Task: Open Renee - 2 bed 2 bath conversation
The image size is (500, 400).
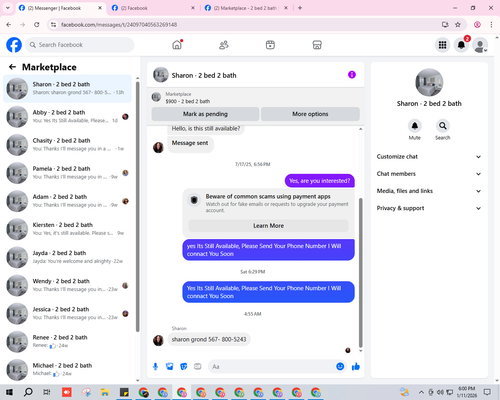Action: 67,342
